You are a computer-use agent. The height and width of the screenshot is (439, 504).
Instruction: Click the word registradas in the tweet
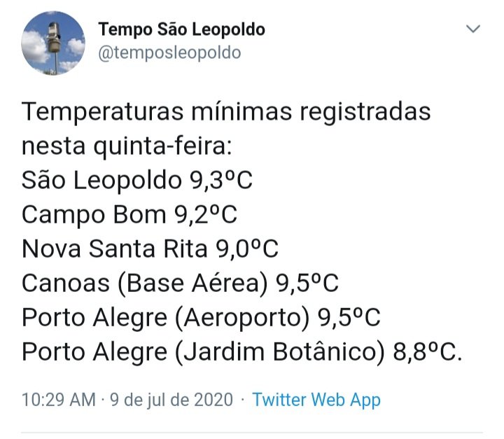click(x=365, y=113)
